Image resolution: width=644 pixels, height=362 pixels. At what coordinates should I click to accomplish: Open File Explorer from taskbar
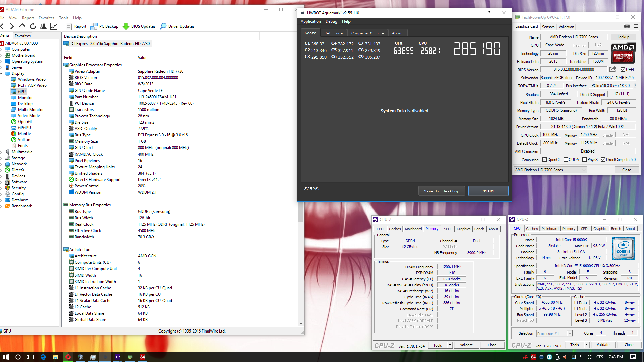tap(56, 357)
